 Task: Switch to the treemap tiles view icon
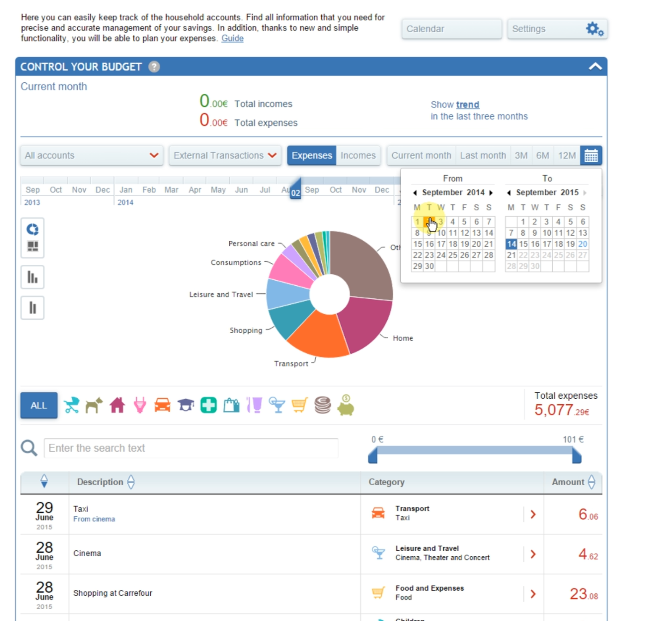(x=32, y=246)
